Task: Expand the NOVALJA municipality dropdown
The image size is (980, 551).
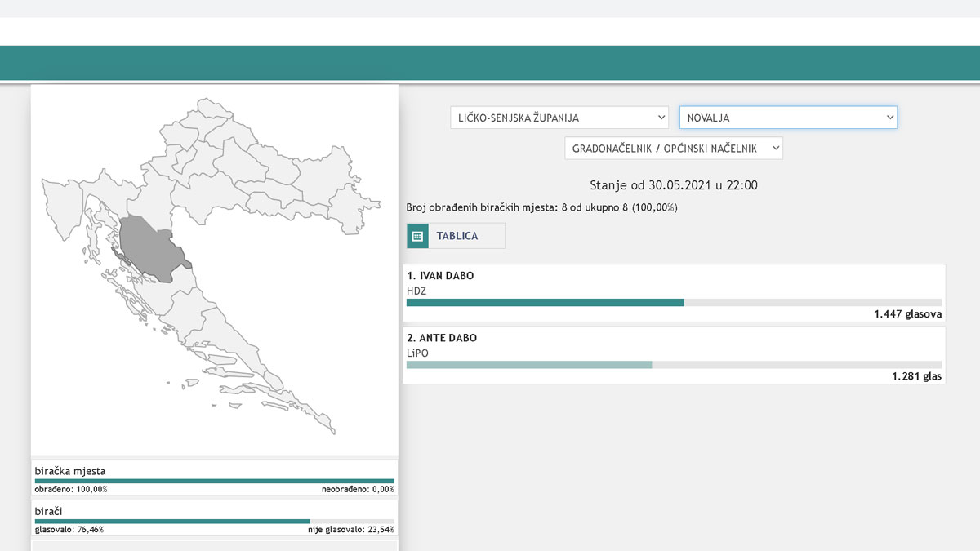Action: (788, 118)
